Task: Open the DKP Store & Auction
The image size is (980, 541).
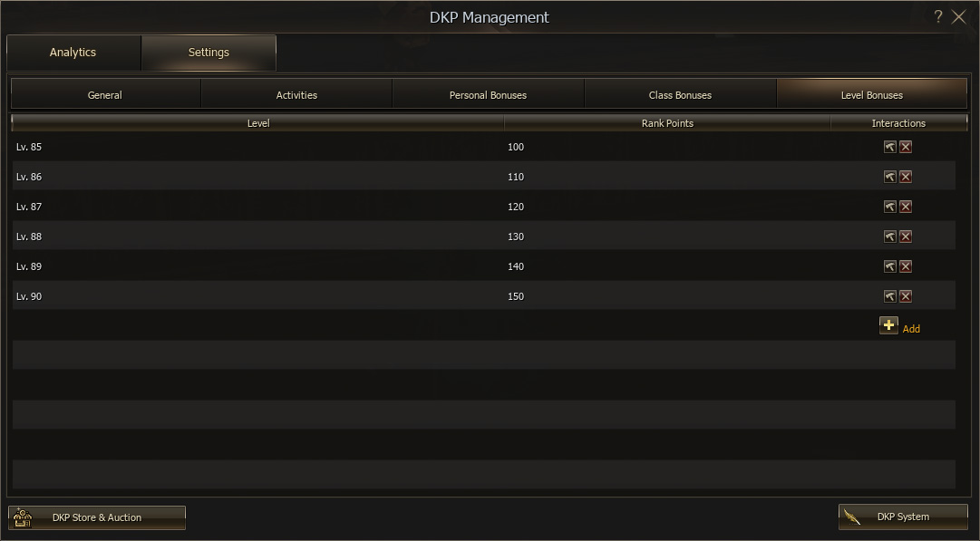Action: 97,517
